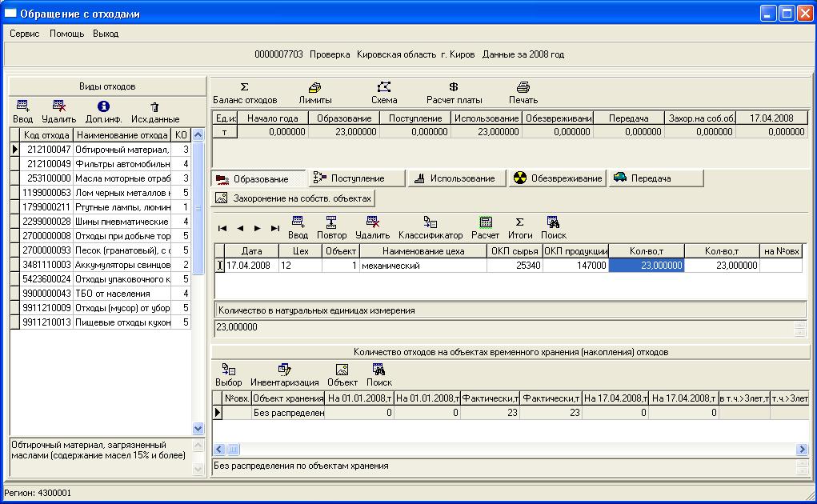Click the Лимиты toolbar icon
817x504 pixels.
(314, 93)
